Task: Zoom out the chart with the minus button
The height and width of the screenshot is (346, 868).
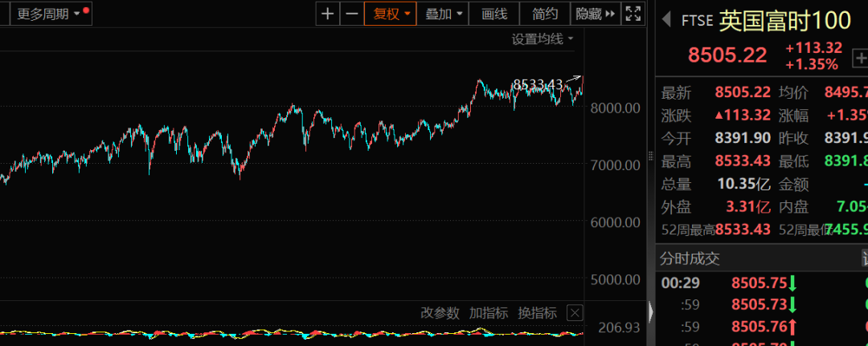Action: tap(351, 14)
